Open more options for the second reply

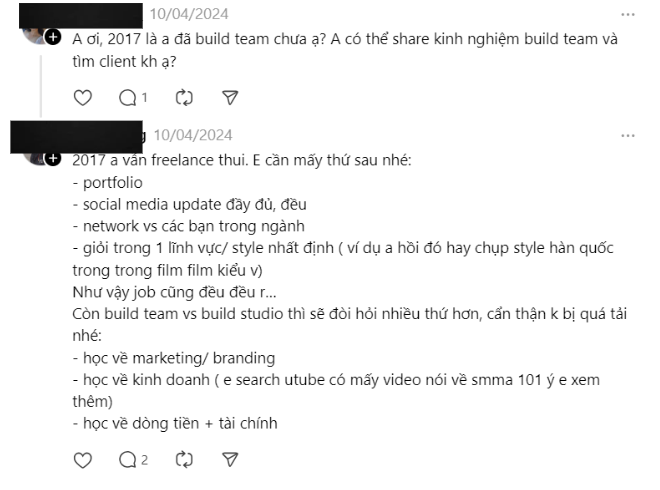click(x=628, y=136)
